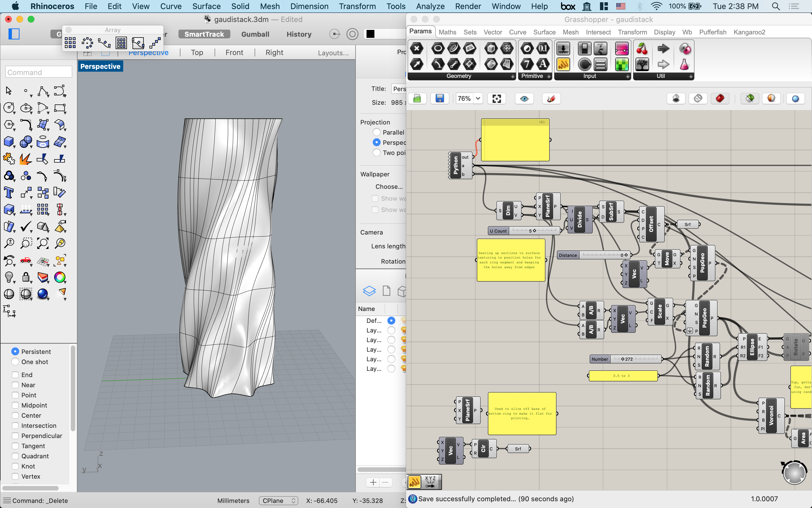
Task: Toggle the SmartTrack button
Action: coord(204,34)
